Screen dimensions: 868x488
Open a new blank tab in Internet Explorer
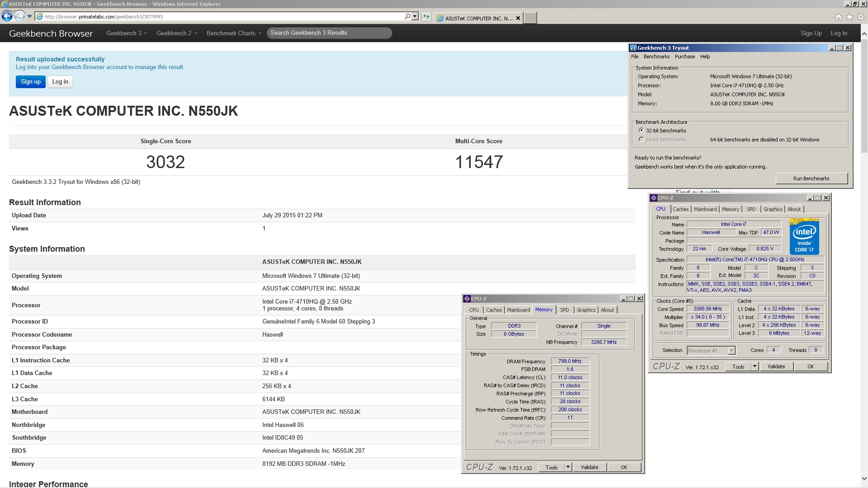pos(530,18)
